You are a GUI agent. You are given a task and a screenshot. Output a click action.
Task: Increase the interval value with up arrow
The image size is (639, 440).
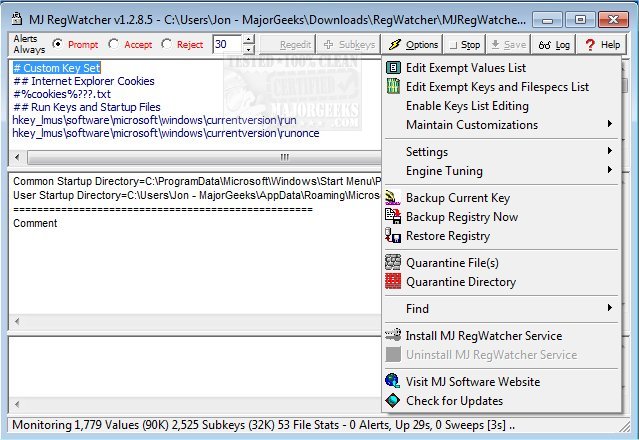[249, 40]
